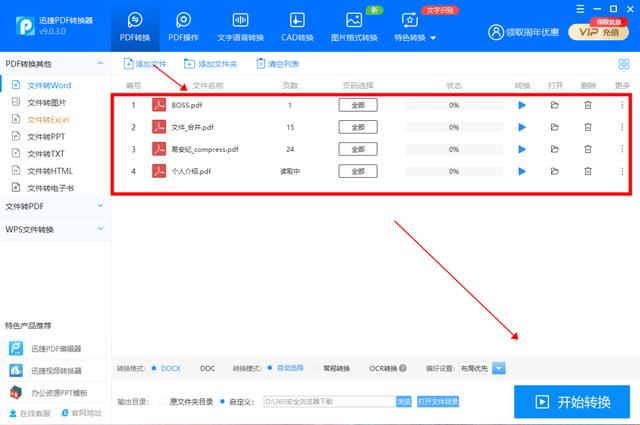
Task: Switch to grid view icon
Action: point(624,64)
